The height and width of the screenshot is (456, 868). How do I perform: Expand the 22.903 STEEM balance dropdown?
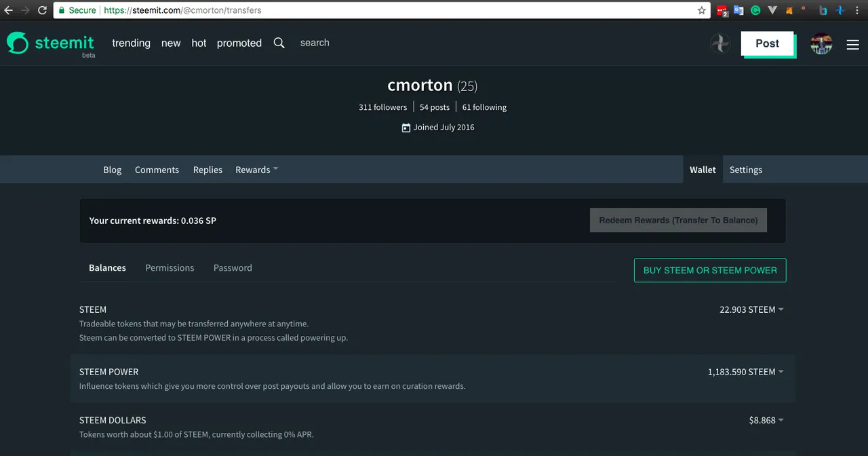(751, 309)
